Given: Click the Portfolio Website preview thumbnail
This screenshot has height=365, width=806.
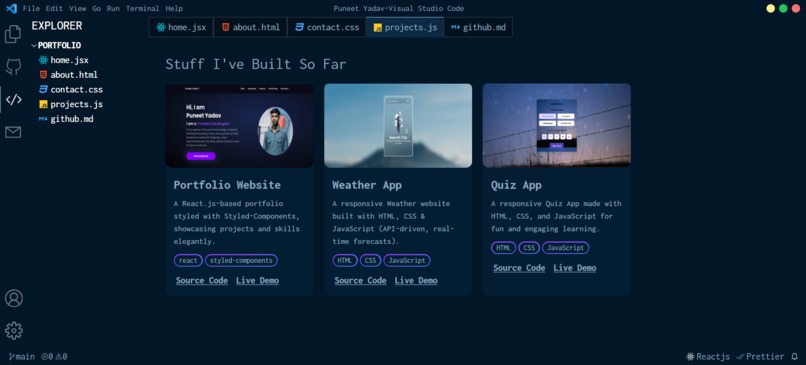Looking at the screenshot, I should point(240,126).
